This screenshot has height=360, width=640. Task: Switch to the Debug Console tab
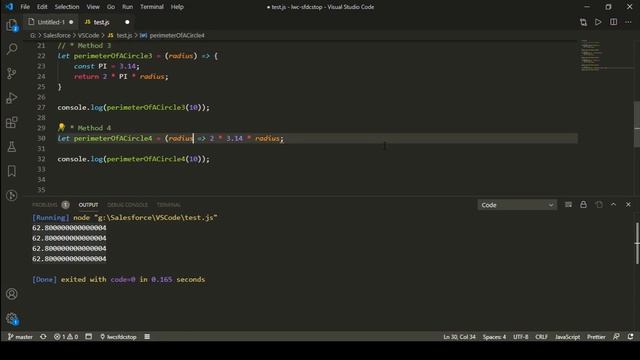point(127,205)
